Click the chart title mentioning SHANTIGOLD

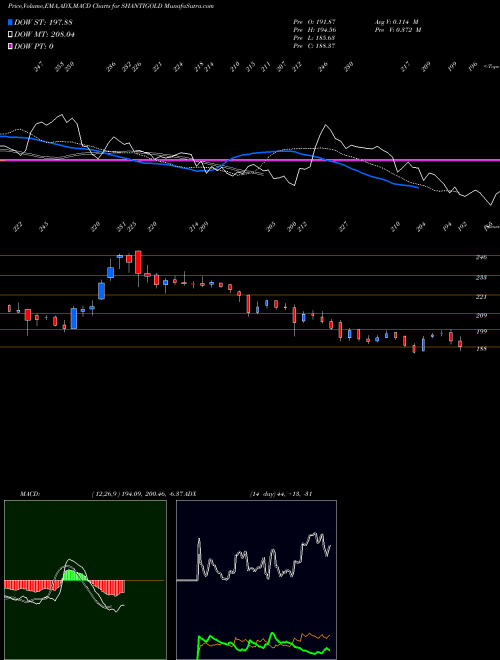pyautogui.click(x=111, y=6)
